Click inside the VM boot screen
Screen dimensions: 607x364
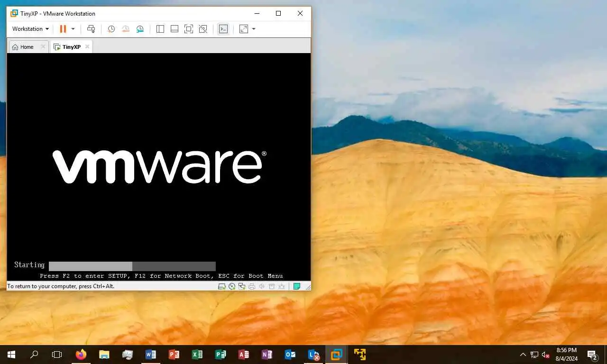pyautogui.click(x=159, y=167)
